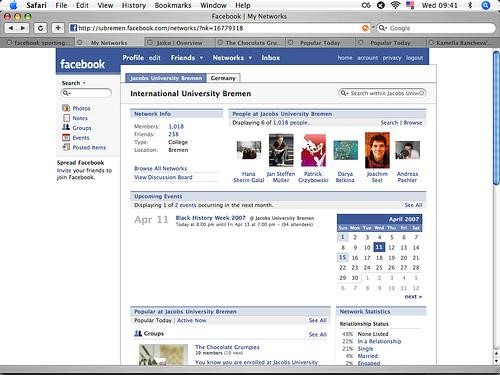Click the magnifier in the Search within Jacobs field
The width and height of the screenshot is (500, 375).
tap(344, 93)
